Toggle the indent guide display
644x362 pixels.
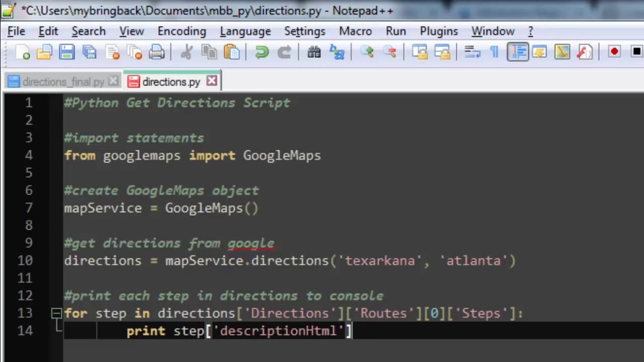click(518, 52)
